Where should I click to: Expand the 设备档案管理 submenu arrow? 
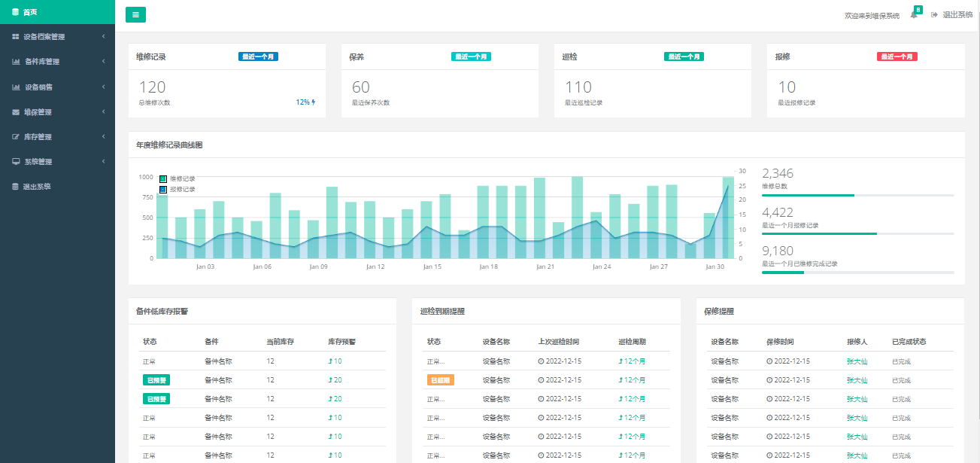pos(103,37)
